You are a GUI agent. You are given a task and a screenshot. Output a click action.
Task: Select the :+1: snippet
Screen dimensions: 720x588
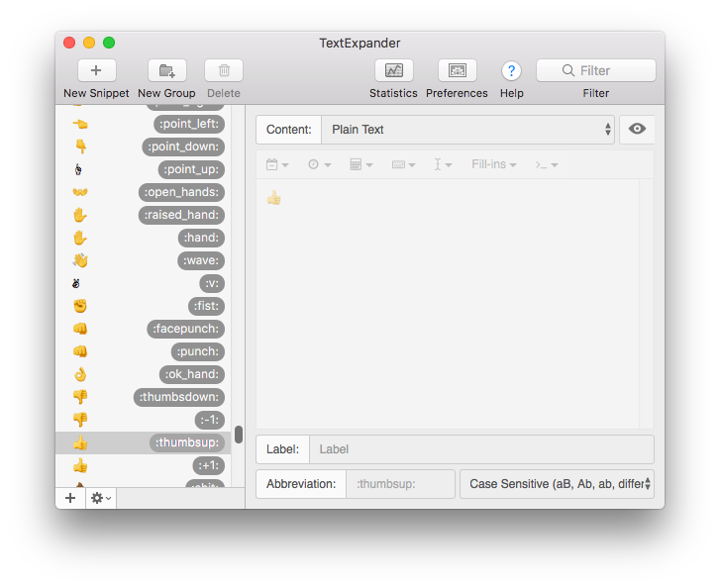[144, 465]
